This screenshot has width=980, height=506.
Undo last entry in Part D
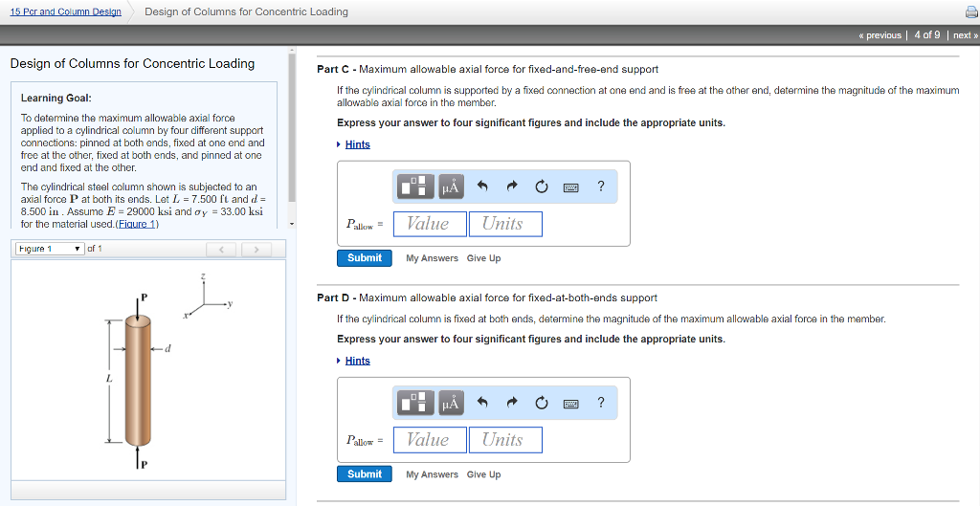[482, 403]
